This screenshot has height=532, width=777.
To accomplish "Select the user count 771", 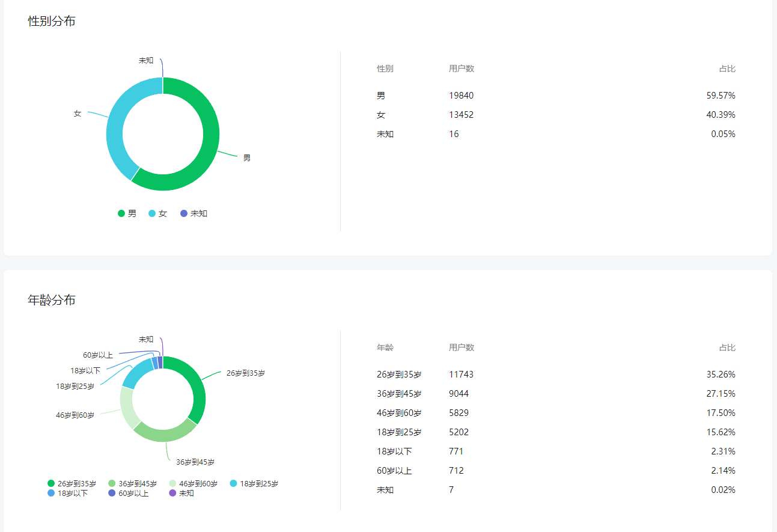I will (x=456, y=451).
